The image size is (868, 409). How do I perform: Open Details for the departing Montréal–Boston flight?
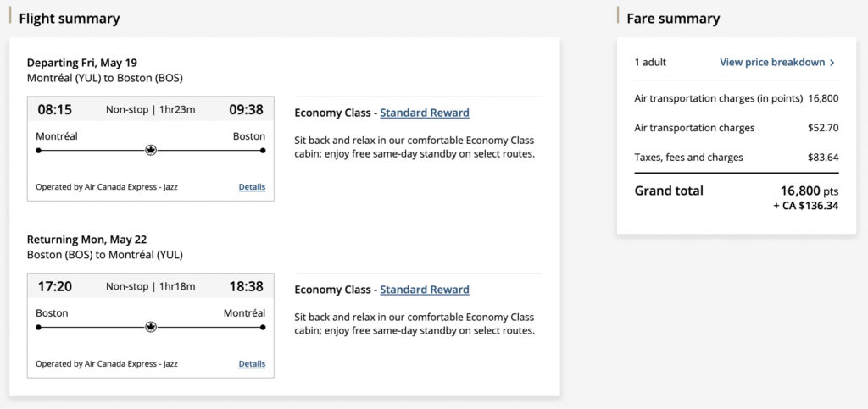click(x=252, y=187)
